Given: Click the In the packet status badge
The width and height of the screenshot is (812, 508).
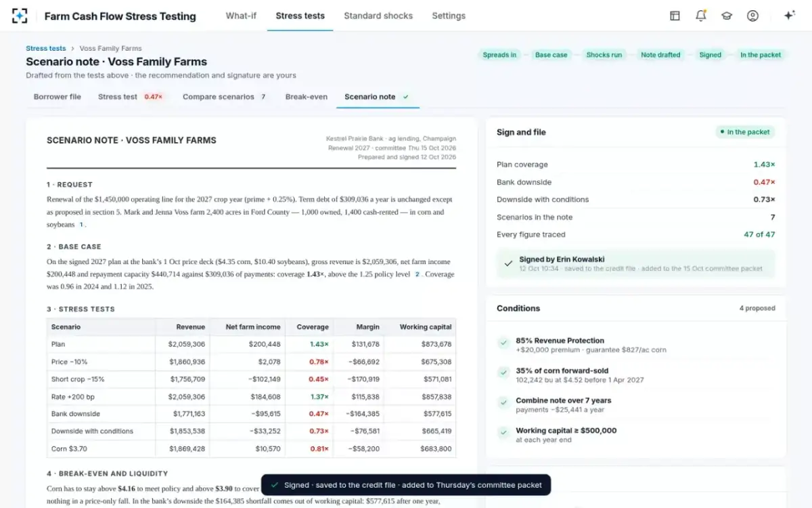Looking at the screenshot, I should (x=745, y=132).
